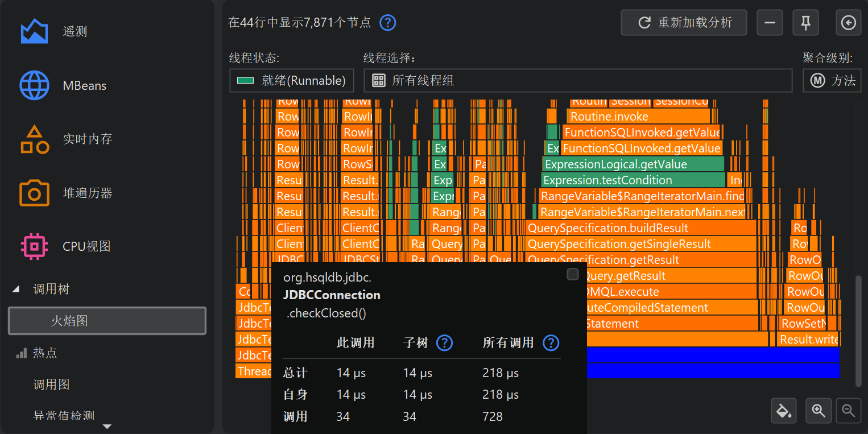Click the back arrow circle button
This screenshot has width=868, height=434.
[848, 23]
